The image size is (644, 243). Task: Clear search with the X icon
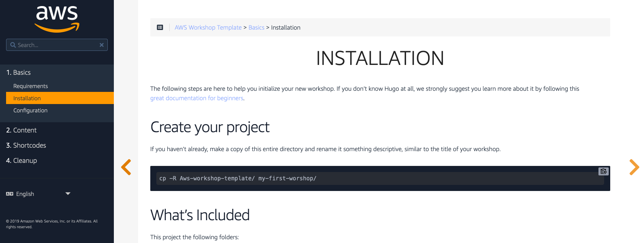pos(102,45)
